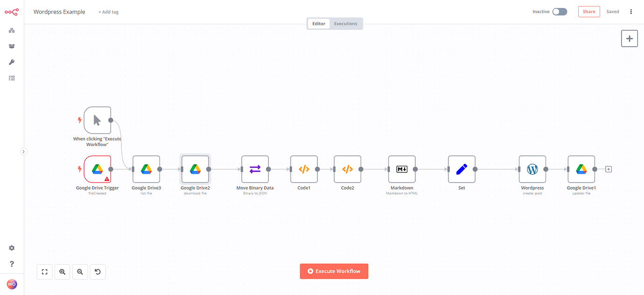The image size is (644, 295).
Task: Open the Code1 node
Action: tap(304, 169)
